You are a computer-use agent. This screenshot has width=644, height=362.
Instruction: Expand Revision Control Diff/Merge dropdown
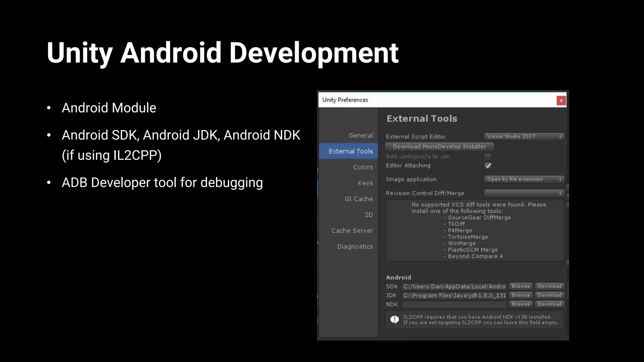[524, 193]
